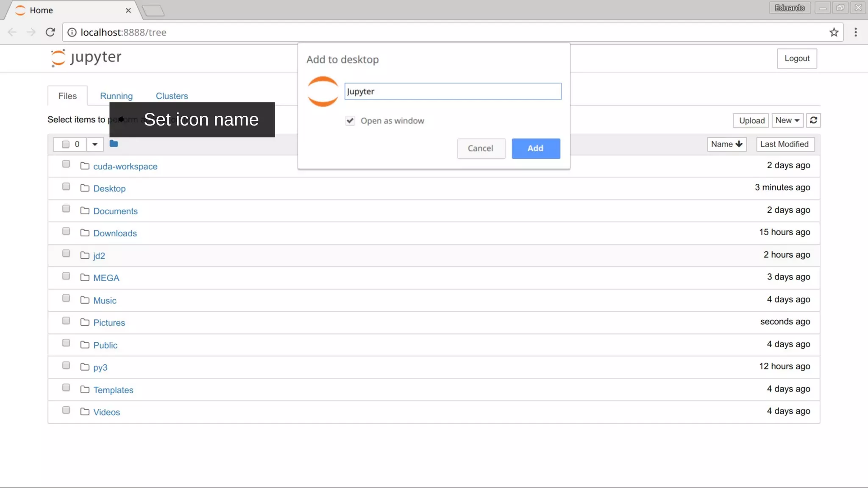
Task: Open the cuda-workspace folder link
Action: [x=125, y=166]
